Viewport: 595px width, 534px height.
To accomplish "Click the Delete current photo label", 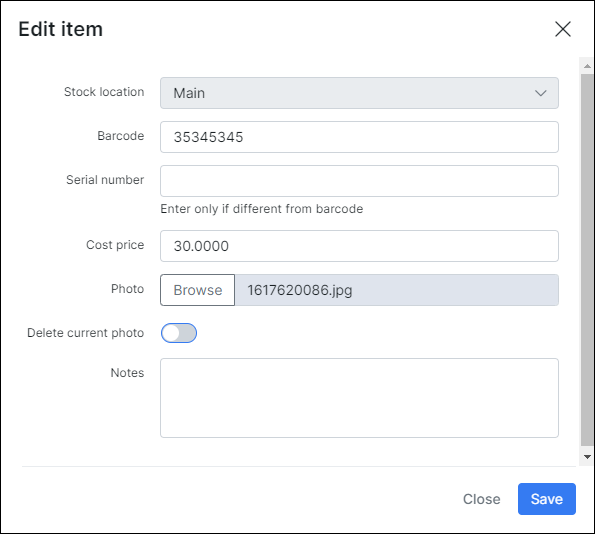I will (85, 333).
